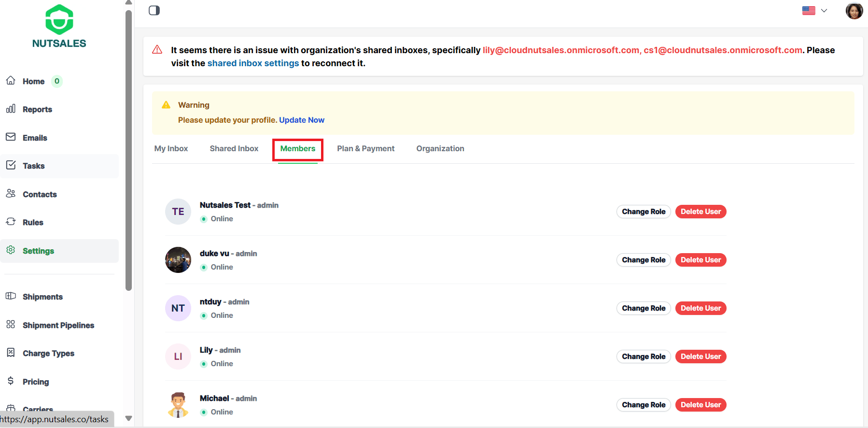Delete User ntduy
Screen dimensions: 868x428
pos(700,308)
